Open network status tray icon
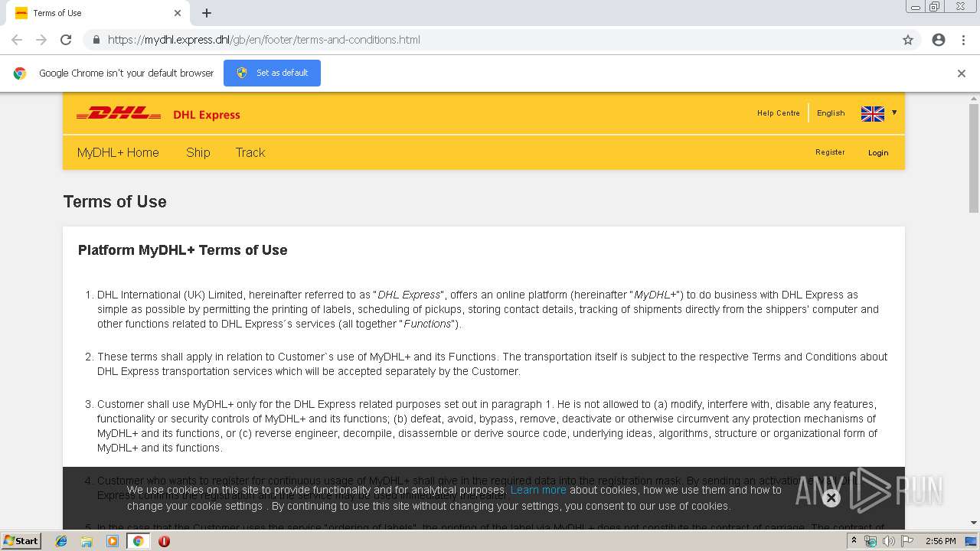The height and width of the screenshot is (551, 980). point(871,541)
